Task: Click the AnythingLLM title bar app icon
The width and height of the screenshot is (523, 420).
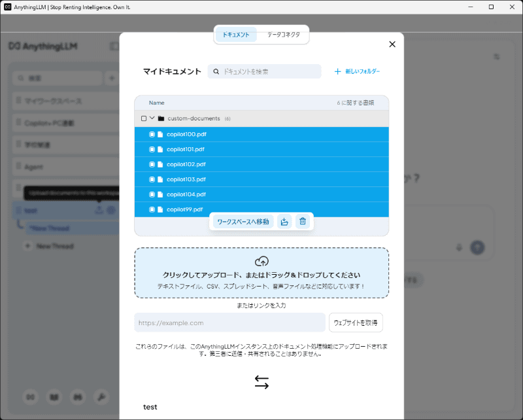Action: 7,7
